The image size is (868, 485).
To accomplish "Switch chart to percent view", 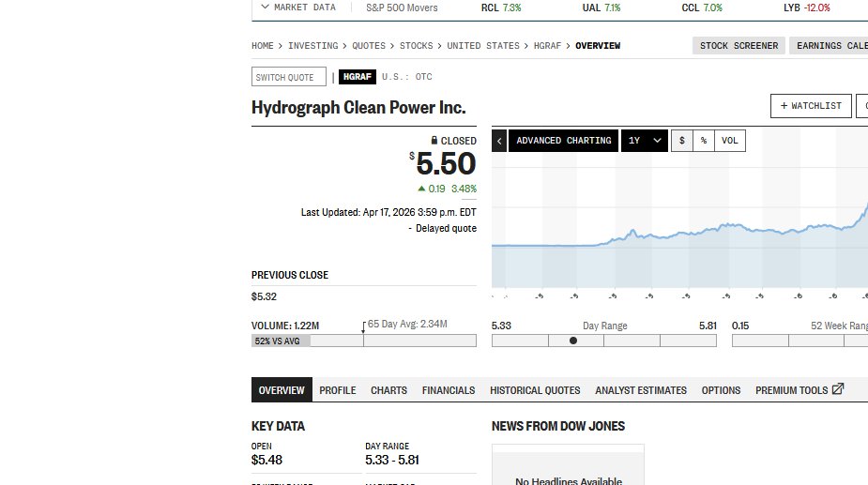I will (x=703, y=141).
